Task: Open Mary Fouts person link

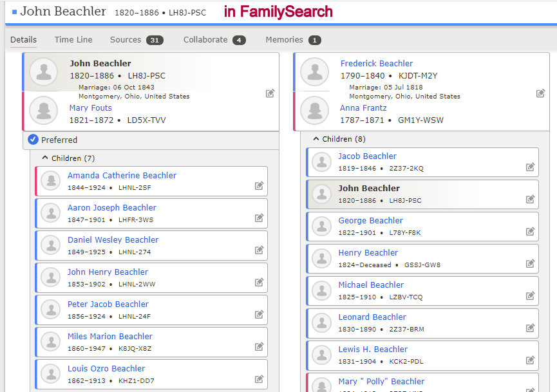Action: [x=91, y=108]
